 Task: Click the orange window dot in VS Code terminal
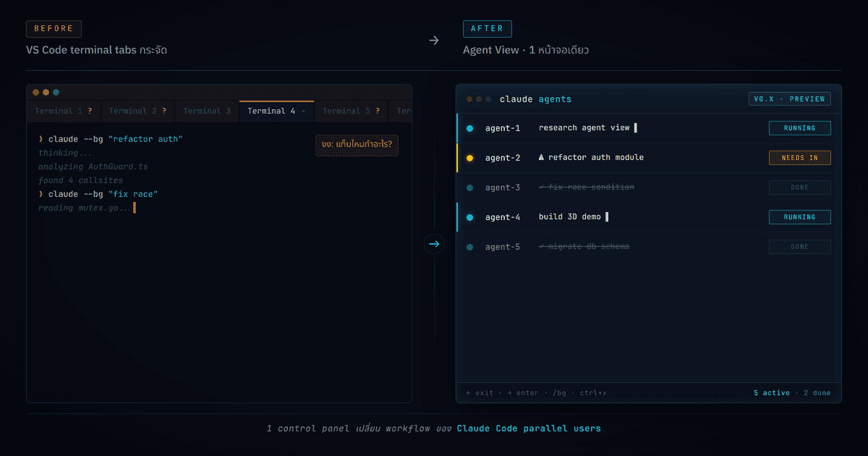[x=46, y=93]
